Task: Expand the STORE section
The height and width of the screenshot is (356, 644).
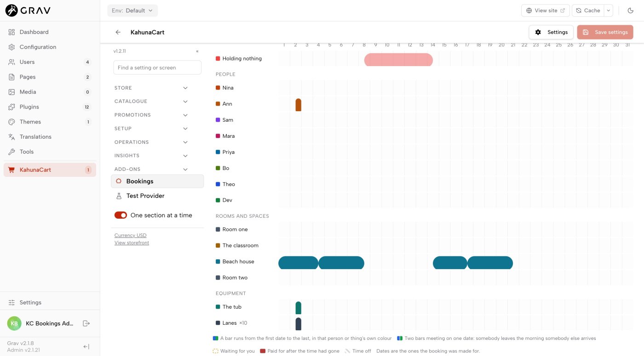Action: [x=151, y=88]
